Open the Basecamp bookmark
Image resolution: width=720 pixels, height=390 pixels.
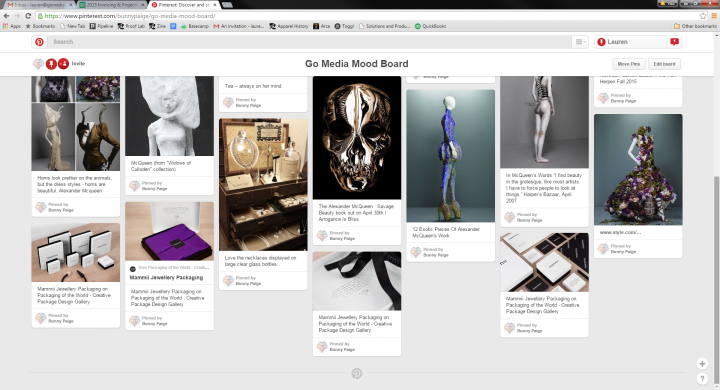[195, 26]
